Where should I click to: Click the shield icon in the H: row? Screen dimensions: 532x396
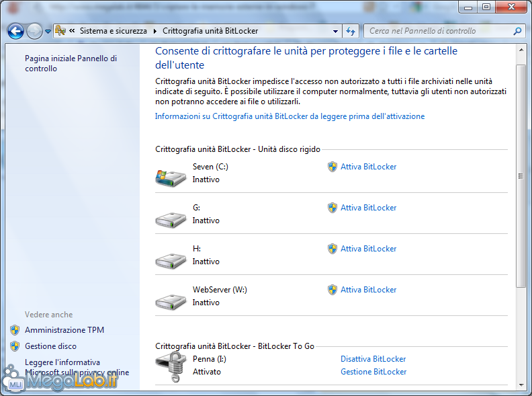[x=332, y=249]
